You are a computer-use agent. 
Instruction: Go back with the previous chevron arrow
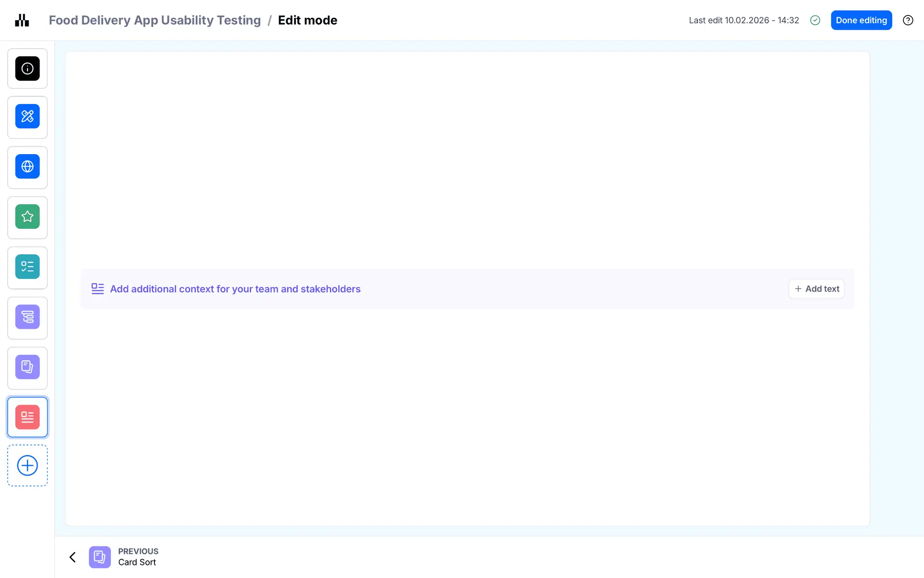pyautogui.click(x=73, y=557)
